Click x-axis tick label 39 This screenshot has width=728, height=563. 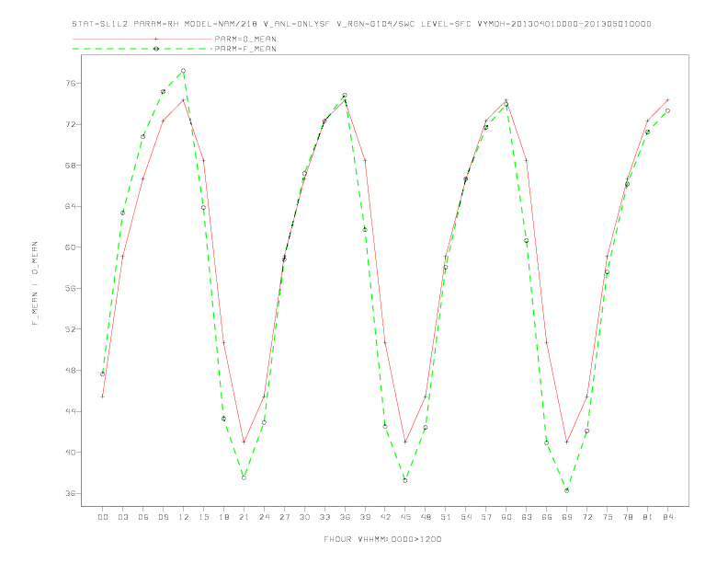[365, 517]
